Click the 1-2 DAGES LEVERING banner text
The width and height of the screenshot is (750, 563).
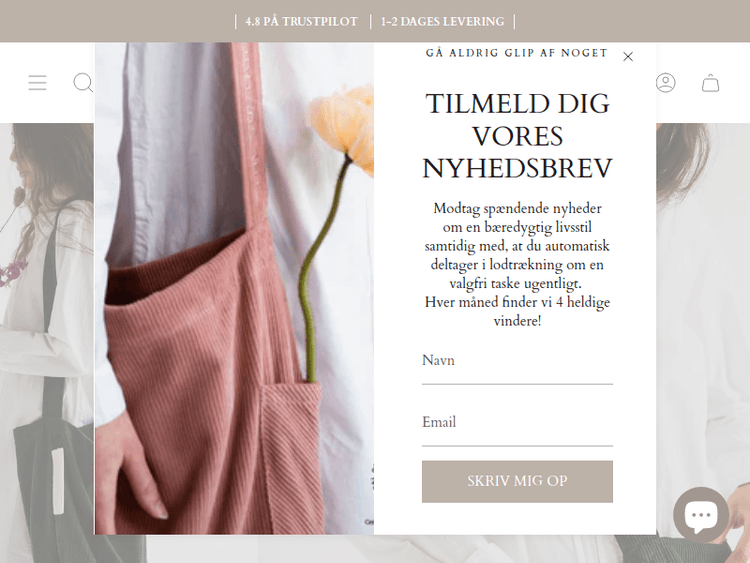coord(442,22)
